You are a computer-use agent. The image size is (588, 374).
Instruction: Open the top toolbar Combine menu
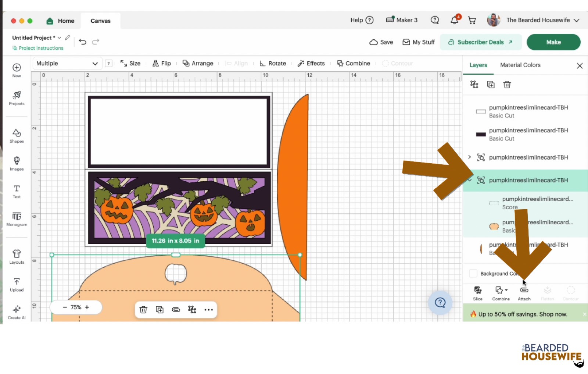[354, 63]
